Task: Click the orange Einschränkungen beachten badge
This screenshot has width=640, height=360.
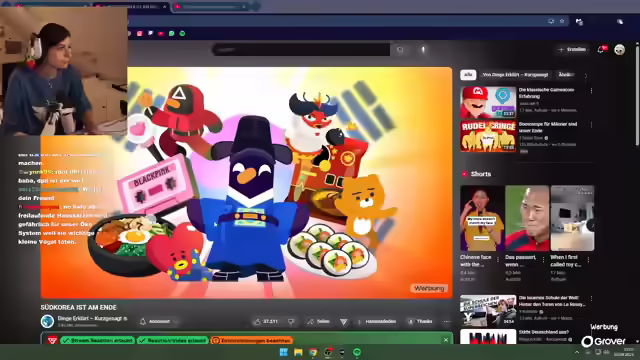Action: (251, 340)
